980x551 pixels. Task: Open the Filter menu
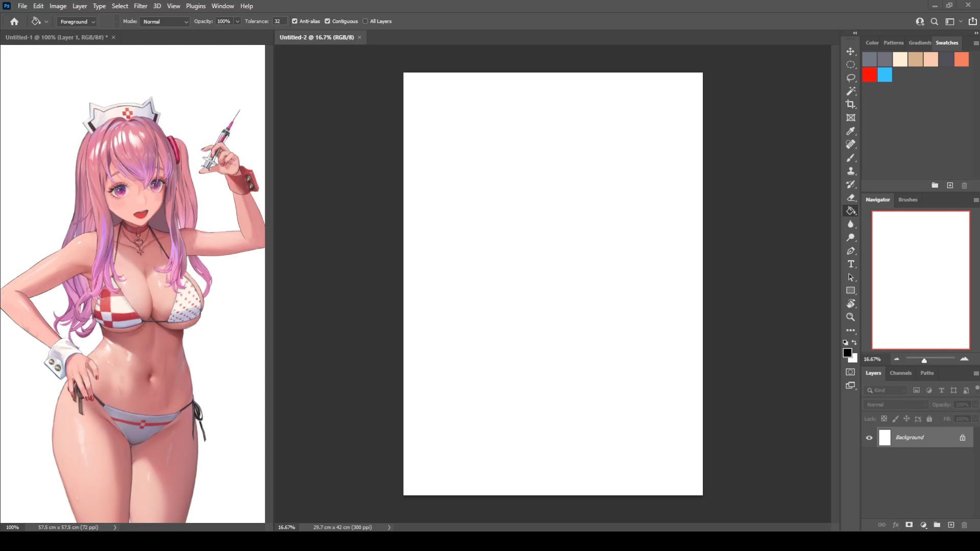click(140, 6)
